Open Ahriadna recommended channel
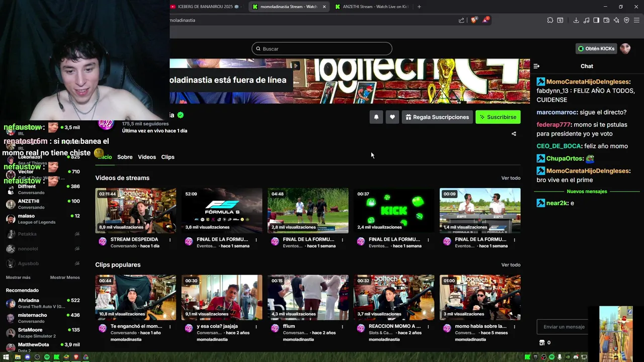The image size is (644, 362). [43, 303]
